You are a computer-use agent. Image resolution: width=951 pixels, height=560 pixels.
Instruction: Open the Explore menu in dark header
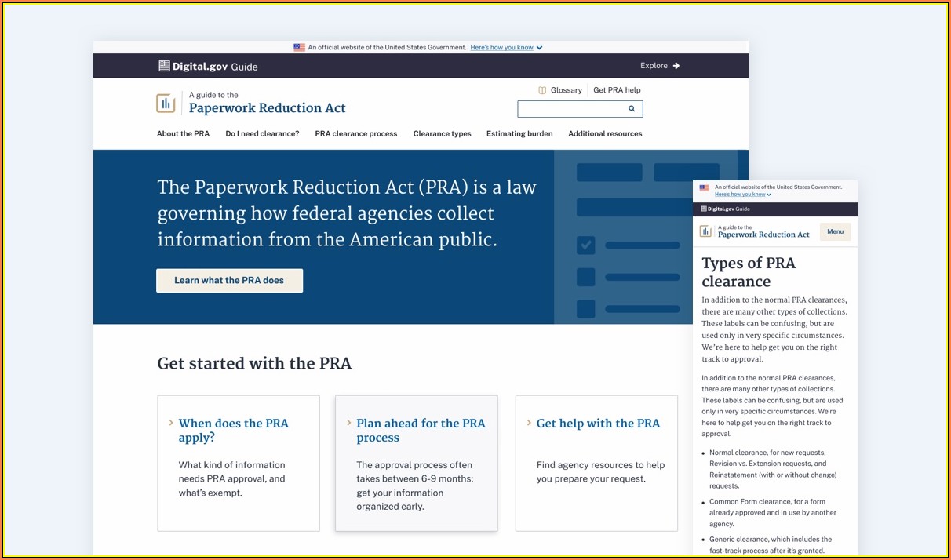[660, 66]
